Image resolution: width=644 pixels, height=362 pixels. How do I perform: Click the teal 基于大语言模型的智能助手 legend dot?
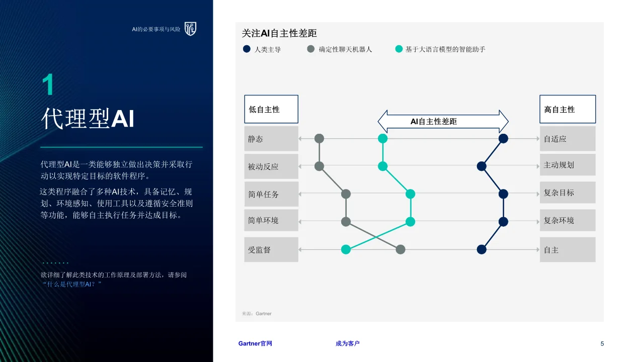399,49
